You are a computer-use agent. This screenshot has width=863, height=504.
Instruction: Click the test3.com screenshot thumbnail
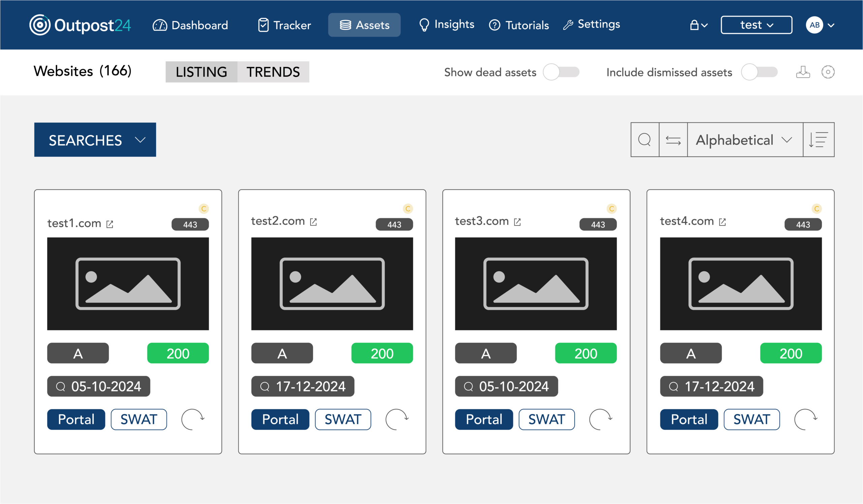(x=536, y=284)
